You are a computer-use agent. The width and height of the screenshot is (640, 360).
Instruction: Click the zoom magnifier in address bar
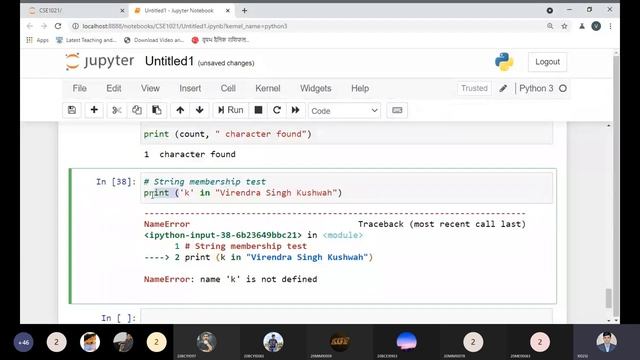pyautogui.click(x=550, y=26)
